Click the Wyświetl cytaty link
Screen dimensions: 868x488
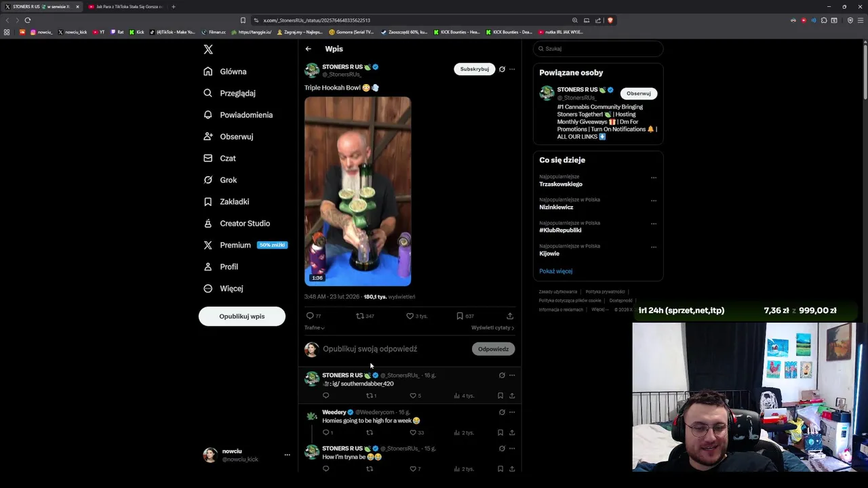click(x=493, y=328)
